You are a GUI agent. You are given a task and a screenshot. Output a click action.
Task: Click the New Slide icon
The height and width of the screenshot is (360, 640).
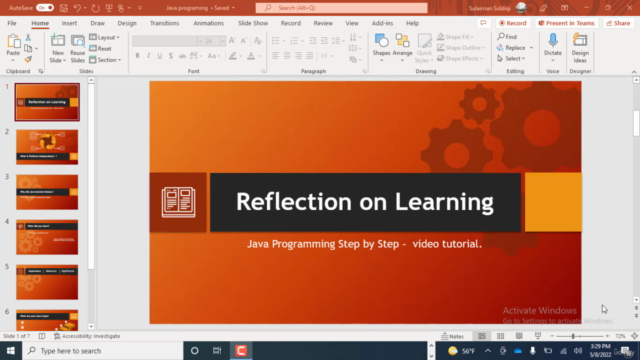coord(58,41)
